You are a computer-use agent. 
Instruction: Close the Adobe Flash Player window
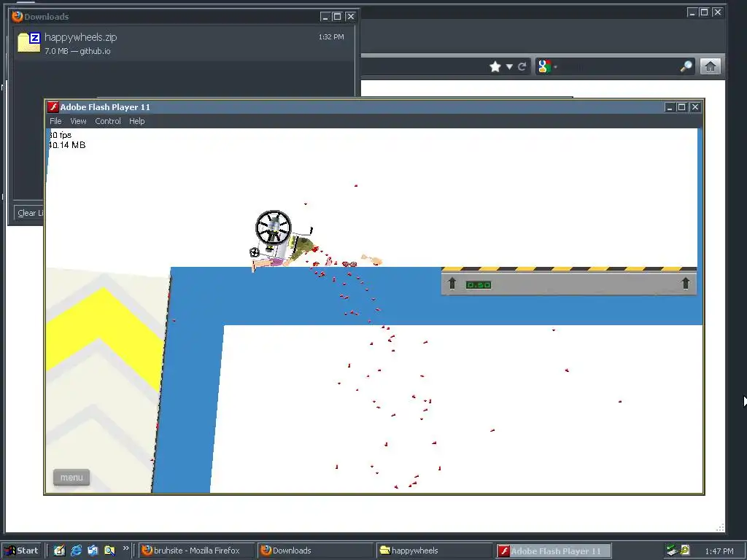695,107
